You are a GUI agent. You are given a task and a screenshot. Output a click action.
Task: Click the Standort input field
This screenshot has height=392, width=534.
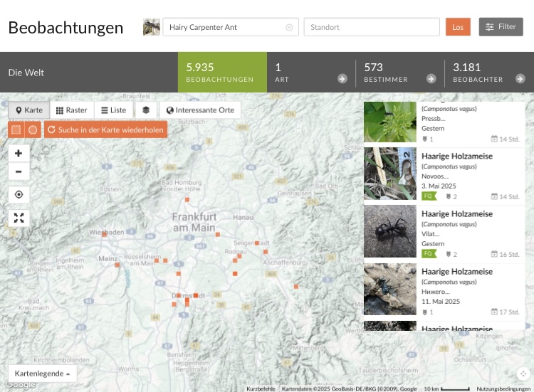(372, 27)
